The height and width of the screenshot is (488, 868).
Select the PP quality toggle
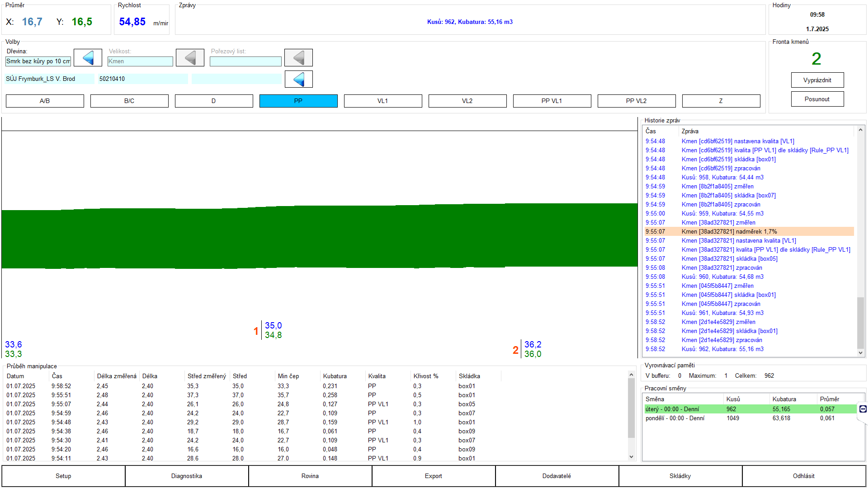(298, 101)
